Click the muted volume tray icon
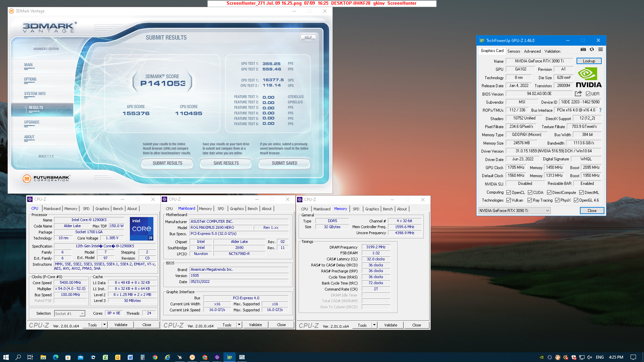The height and width of the screenshot is (362, 644). 590,357
